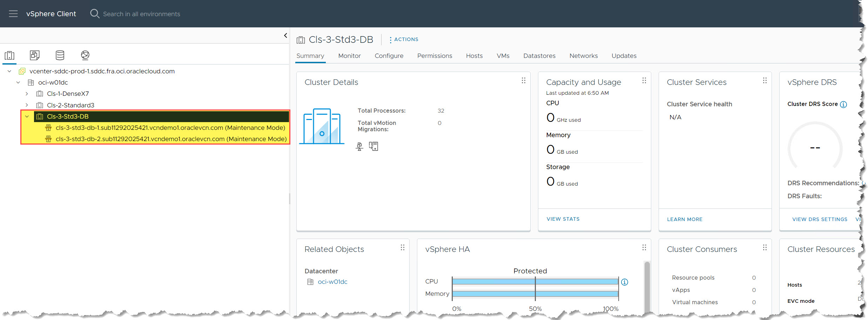868x320 pixels.
Task: Open the Monitor tab
Action: [x=349, y=56]
